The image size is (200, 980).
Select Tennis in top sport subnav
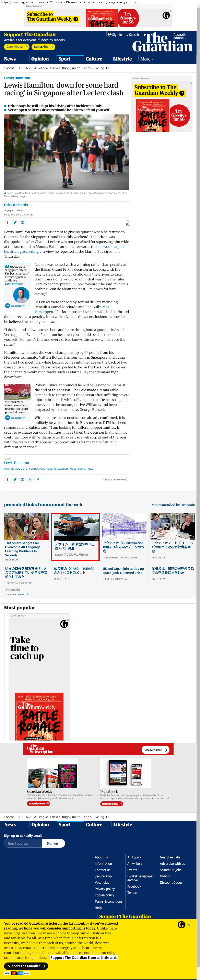87,68
